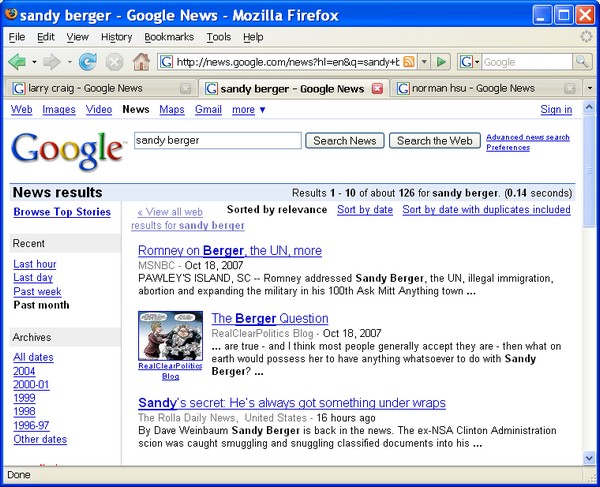Viewport: 600px width, 487px height.
Task: Open the Edit menu
Action: click(46, 37)
